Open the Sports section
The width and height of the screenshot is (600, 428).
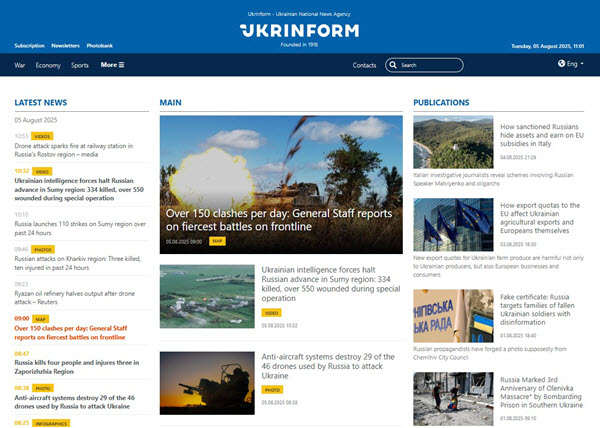coord(80,65)
